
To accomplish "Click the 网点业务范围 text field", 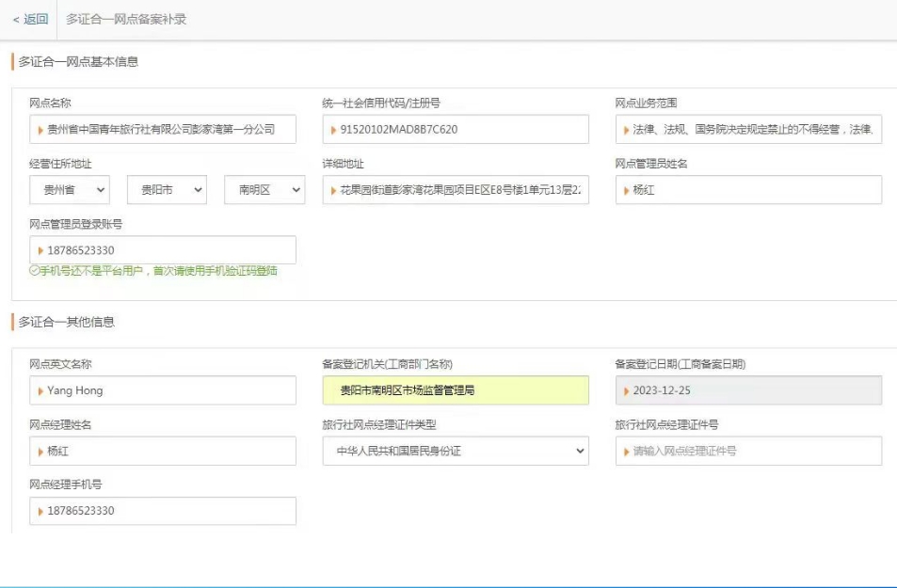I will click(x=751, y=130).
